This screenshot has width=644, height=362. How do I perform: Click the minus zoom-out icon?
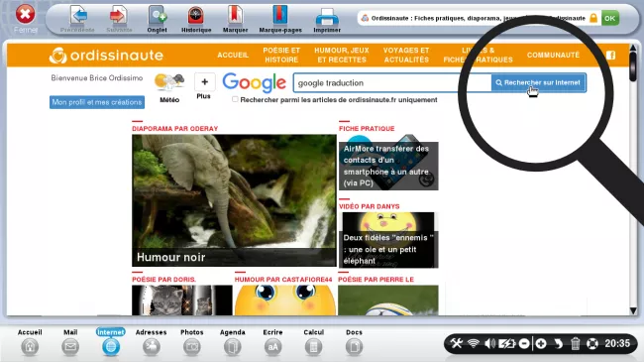click(524, 343)
